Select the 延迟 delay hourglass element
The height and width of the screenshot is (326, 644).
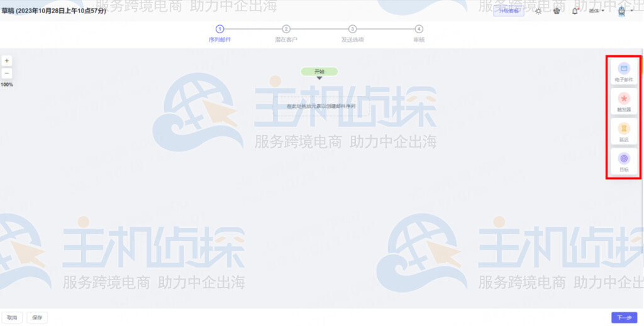click(624, 132)
